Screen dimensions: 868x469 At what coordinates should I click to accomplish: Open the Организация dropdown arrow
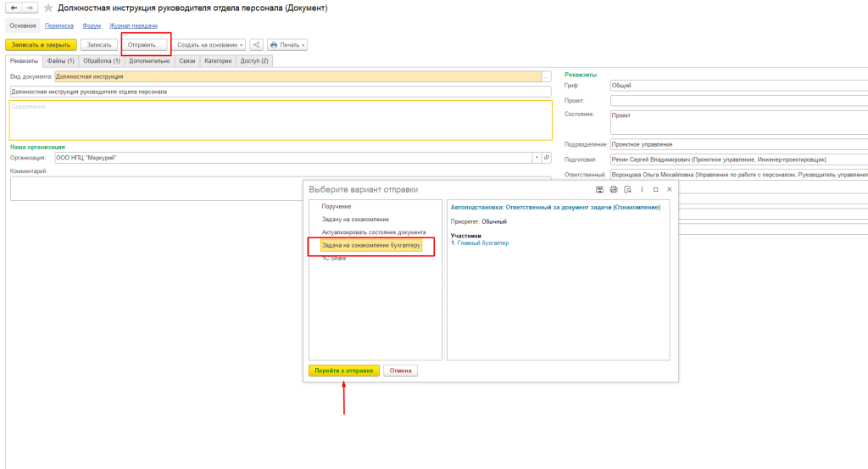point(537,157)
